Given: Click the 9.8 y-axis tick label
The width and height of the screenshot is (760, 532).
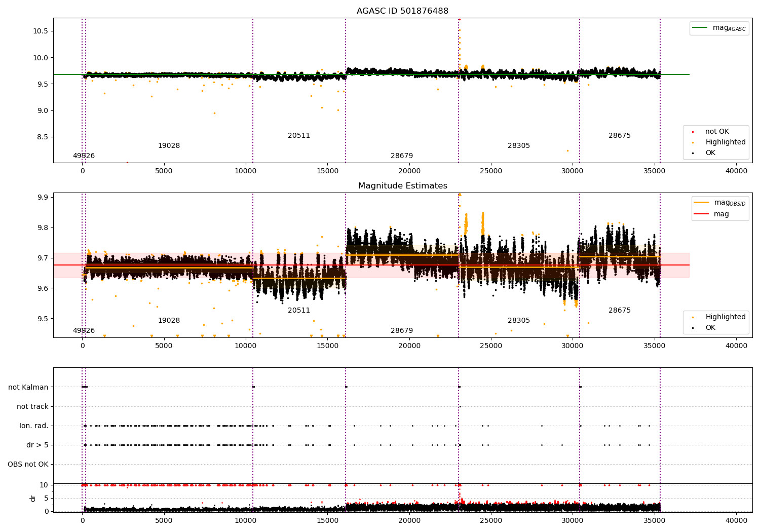Looking at the screenshot, I should pos(43,227).
